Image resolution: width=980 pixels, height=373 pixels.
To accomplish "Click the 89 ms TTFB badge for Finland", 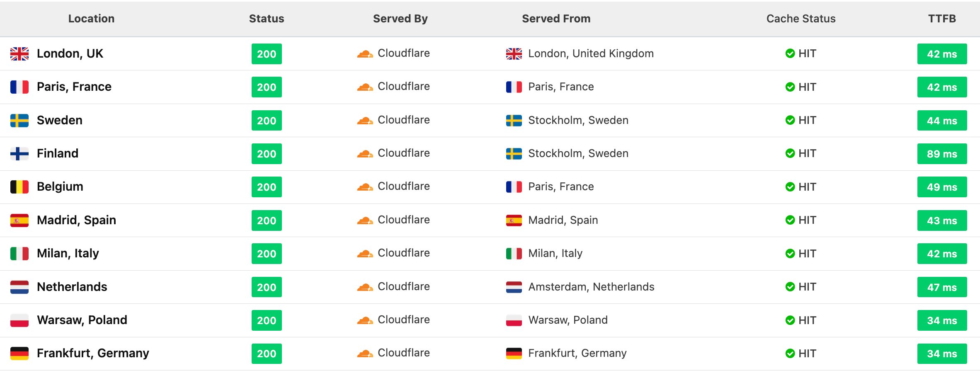I will (942, 154).
